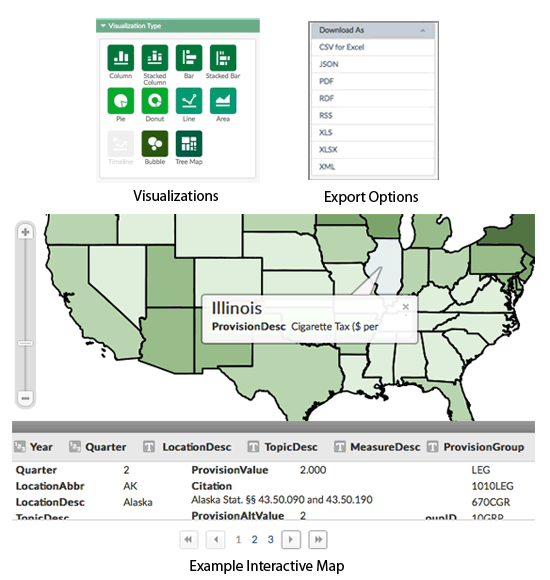Choose the Area chart visualization
This screenshot has height=580, width=550.
click(x=223, y=101)
